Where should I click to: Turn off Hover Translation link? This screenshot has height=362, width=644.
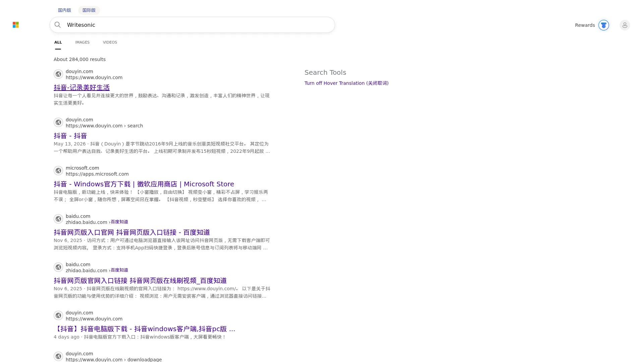pos(346,83)
